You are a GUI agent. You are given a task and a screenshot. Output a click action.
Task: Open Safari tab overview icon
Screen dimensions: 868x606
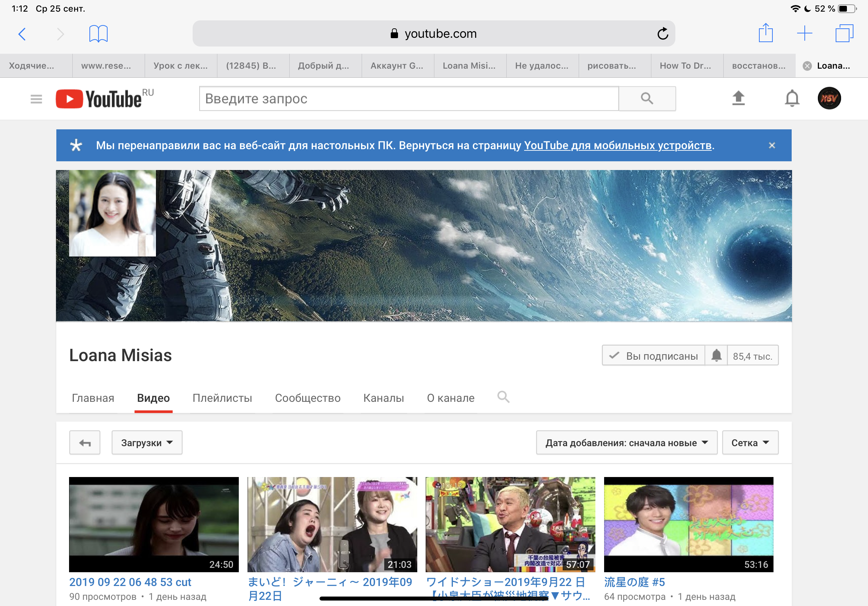click(844, 33)
